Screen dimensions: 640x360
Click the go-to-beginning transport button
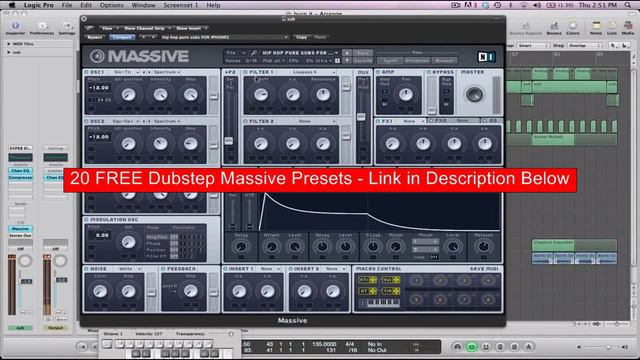82,347
